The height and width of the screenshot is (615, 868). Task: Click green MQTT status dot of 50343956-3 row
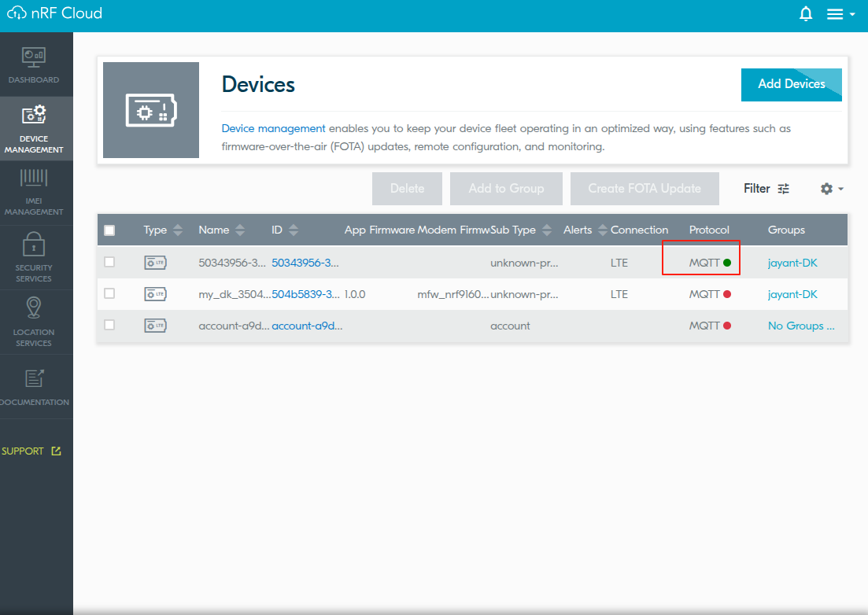pos(727,263)
